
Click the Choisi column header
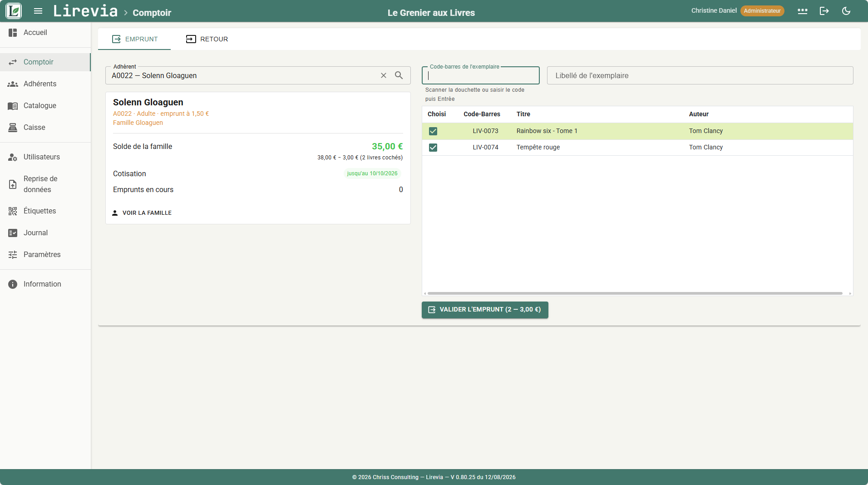point(437,114)
